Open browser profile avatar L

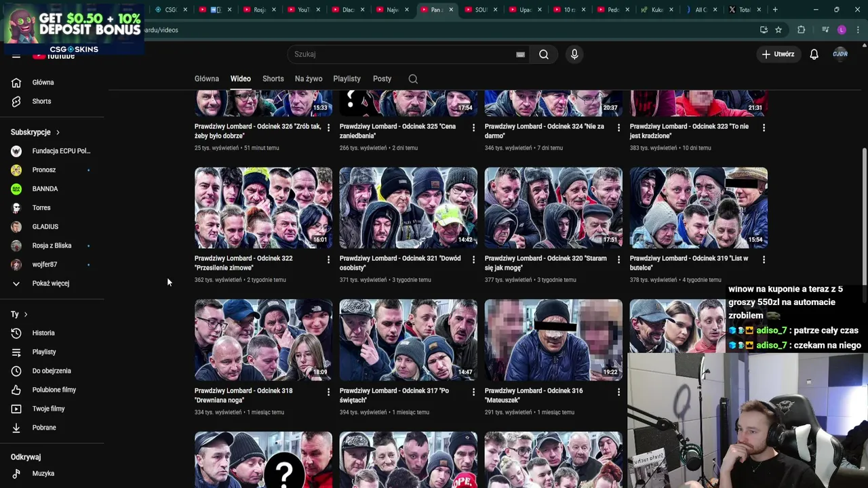pyautogui.click(x=842, y=30)
